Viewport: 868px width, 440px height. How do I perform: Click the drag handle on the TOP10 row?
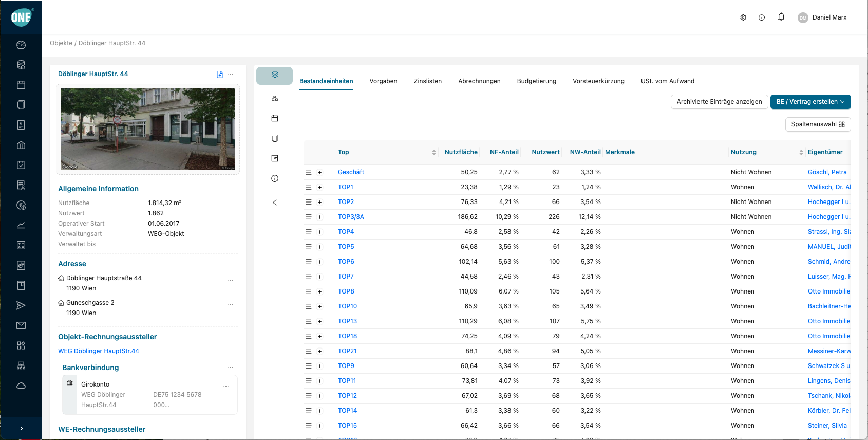point(309,306)
